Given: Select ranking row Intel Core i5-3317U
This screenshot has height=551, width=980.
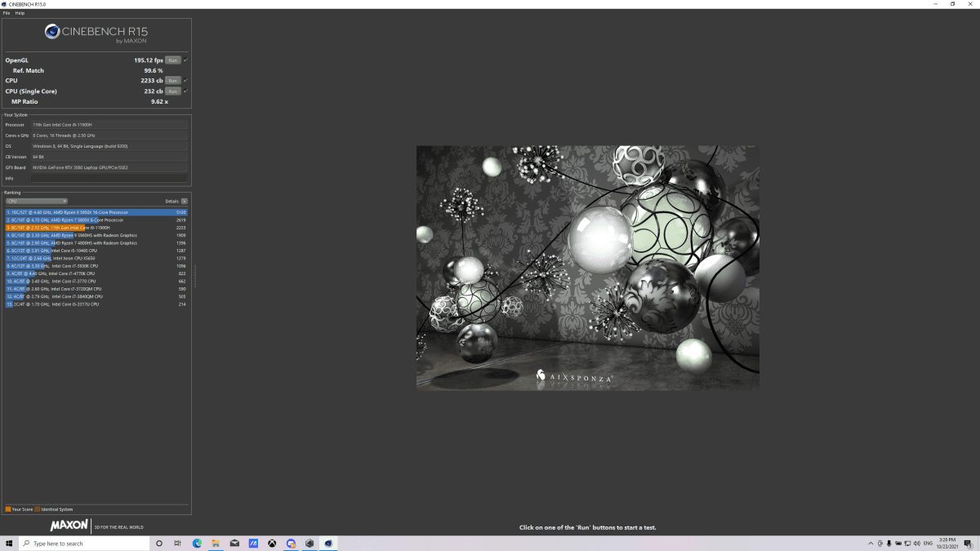Looking at the screenshot, I should point(96,304).
